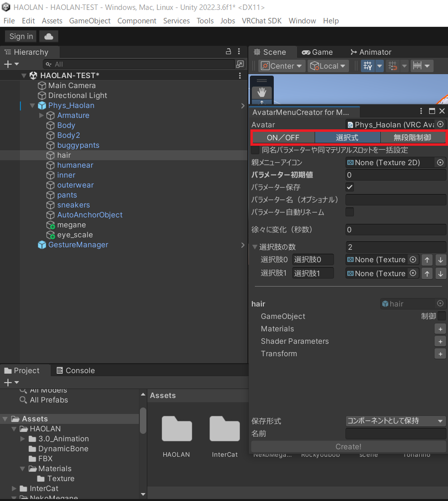
Task: Click the Project tree scrollbar
Action: pos(143,420)
